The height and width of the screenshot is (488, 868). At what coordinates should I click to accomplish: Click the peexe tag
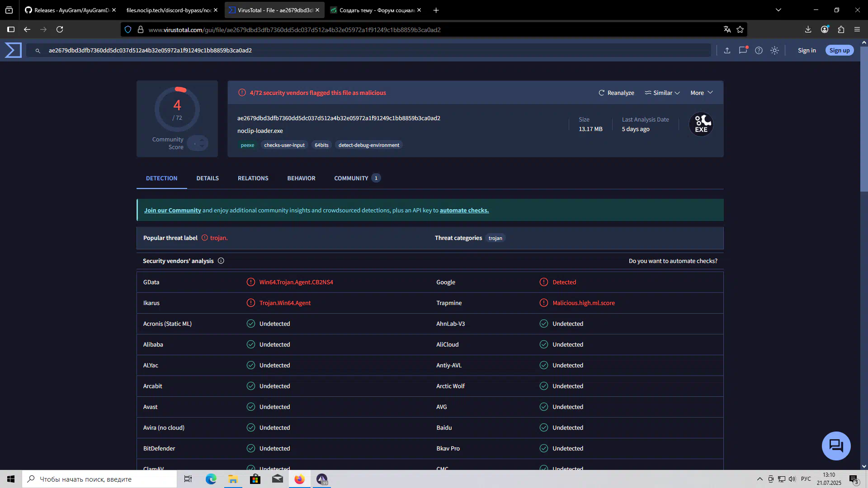tap(247, 145)
